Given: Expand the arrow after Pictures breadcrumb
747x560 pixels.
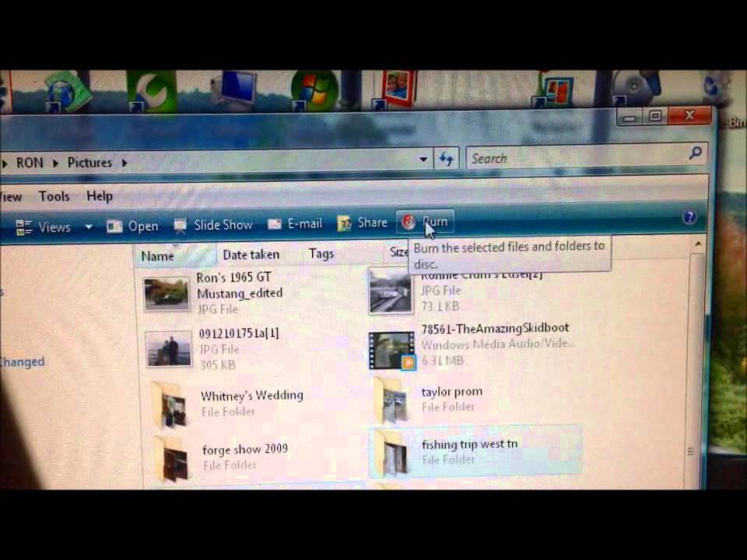Looking at the screenshot, I should (x=124, y=163).
